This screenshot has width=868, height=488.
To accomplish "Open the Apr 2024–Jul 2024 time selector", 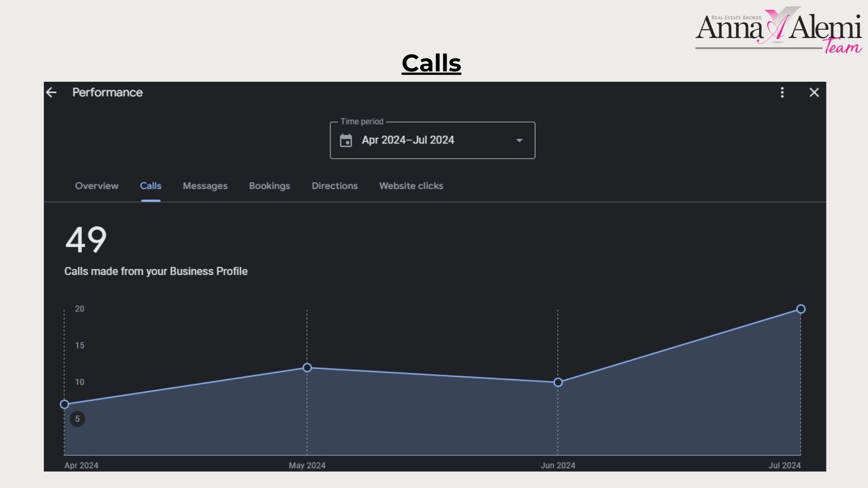I will (x=408, y=141).
